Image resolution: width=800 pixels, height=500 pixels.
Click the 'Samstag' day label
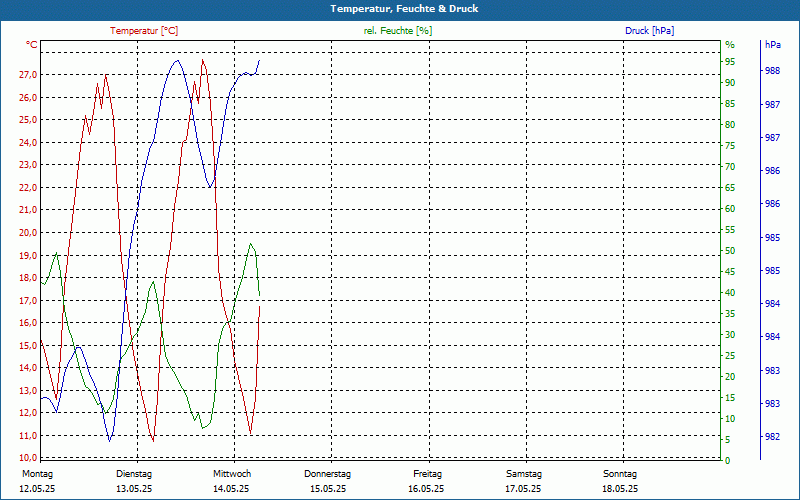(524, 474)
